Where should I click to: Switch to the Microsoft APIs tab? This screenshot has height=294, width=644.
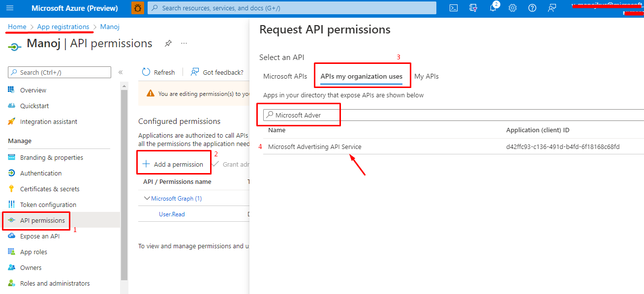pos(285,76)
